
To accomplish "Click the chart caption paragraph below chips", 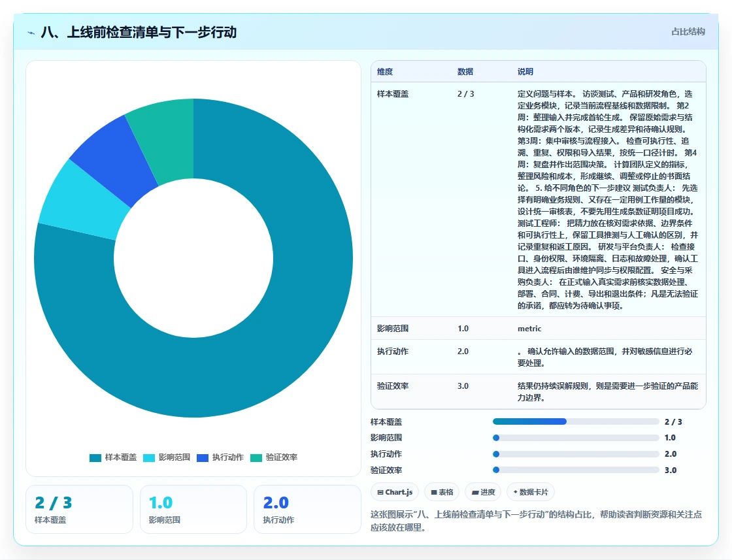I will pyautogui.click(x=536, y=521).
